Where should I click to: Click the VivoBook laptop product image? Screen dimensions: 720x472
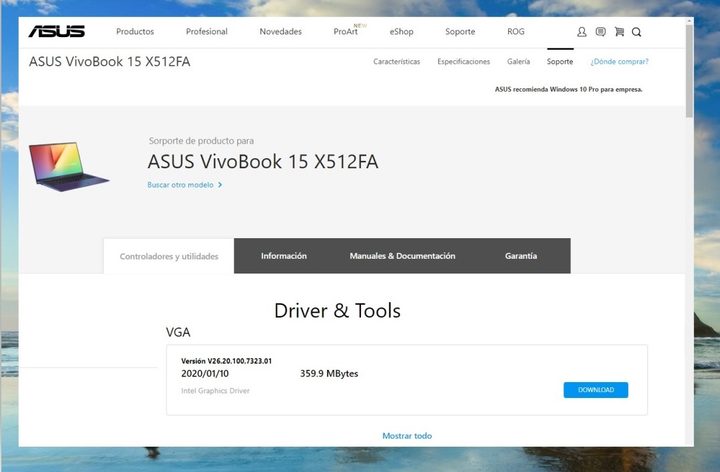coord(68,165)
